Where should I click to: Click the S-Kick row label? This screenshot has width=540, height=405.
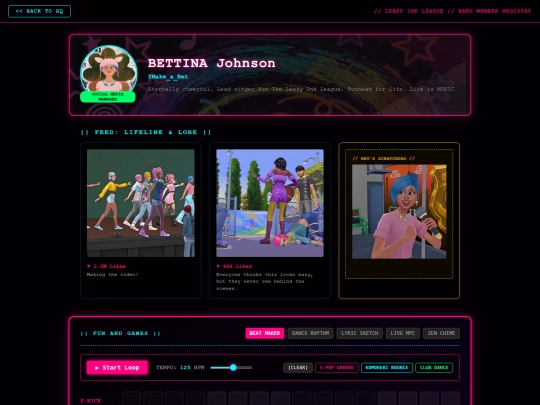coord(91,401)
